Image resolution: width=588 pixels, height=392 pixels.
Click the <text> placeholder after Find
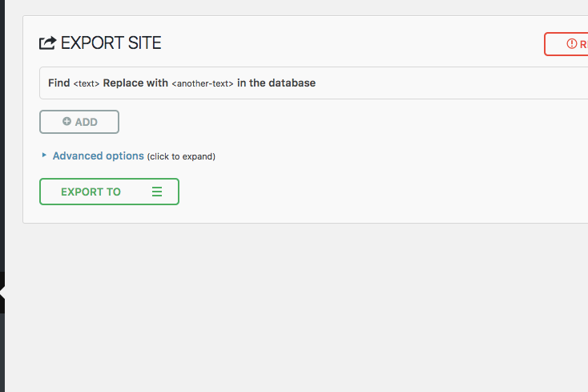pyautogui.click(x=87, y=83)
